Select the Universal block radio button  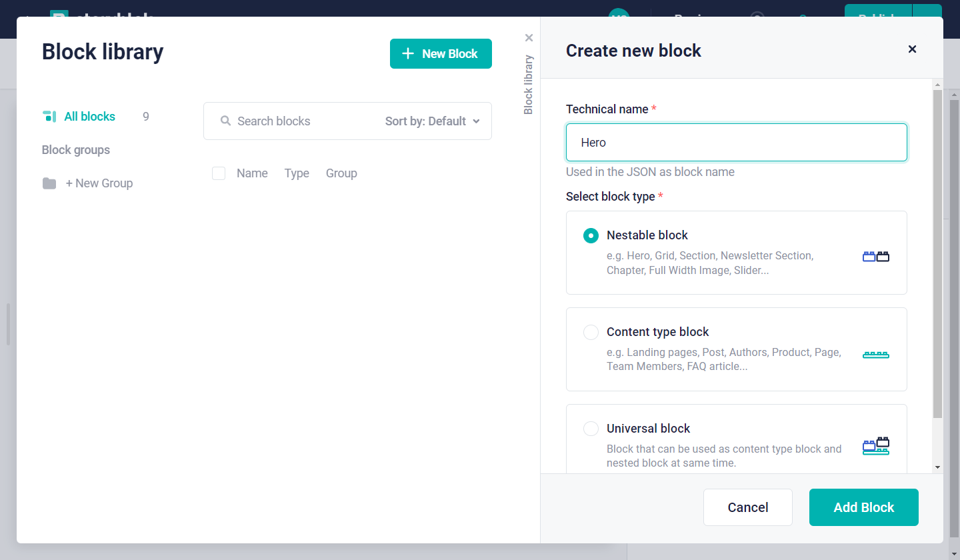coord(591,429)
